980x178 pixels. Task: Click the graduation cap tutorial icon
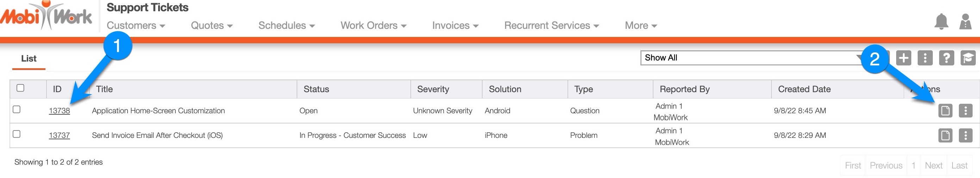click(x=968, y=58)
